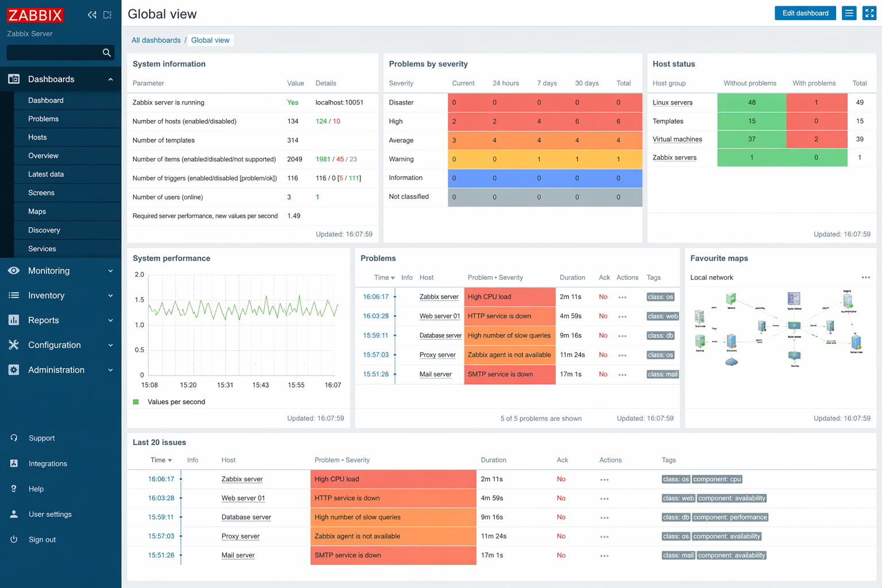Image resolution: width=882 pixels, height=588 pixels.
Task: Click the sidebar hide icon beside the logo
Action: 107,15
